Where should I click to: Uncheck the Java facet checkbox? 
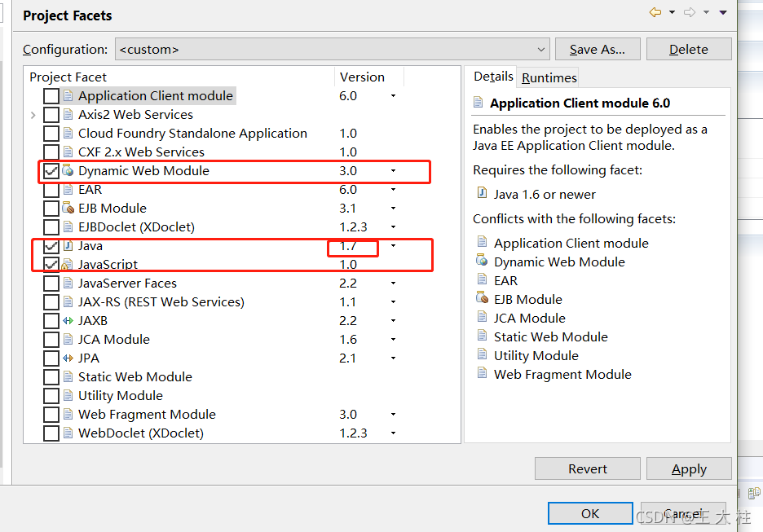pos(51,245)
